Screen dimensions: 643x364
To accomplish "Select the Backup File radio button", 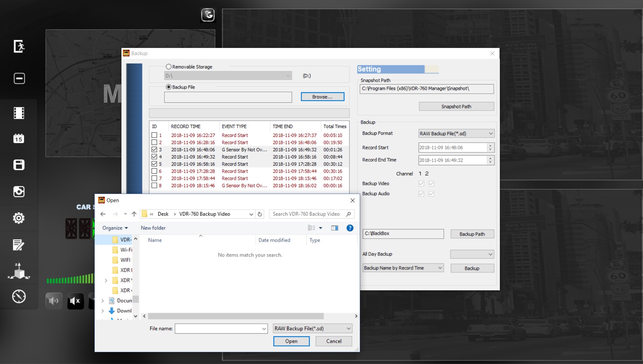I will (x=169, y=87).
